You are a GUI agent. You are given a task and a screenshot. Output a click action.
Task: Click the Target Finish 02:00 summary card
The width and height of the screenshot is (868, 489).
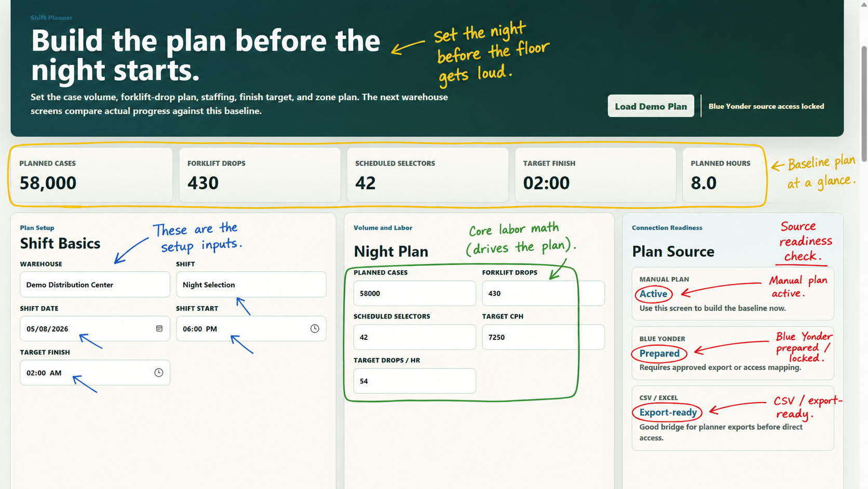[595, 175]
